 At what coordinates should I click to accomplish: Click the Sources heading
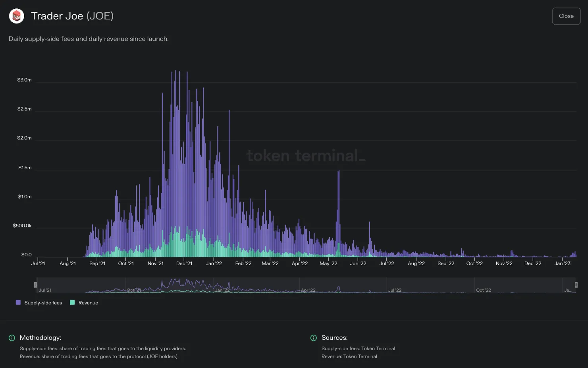(335, 338)
